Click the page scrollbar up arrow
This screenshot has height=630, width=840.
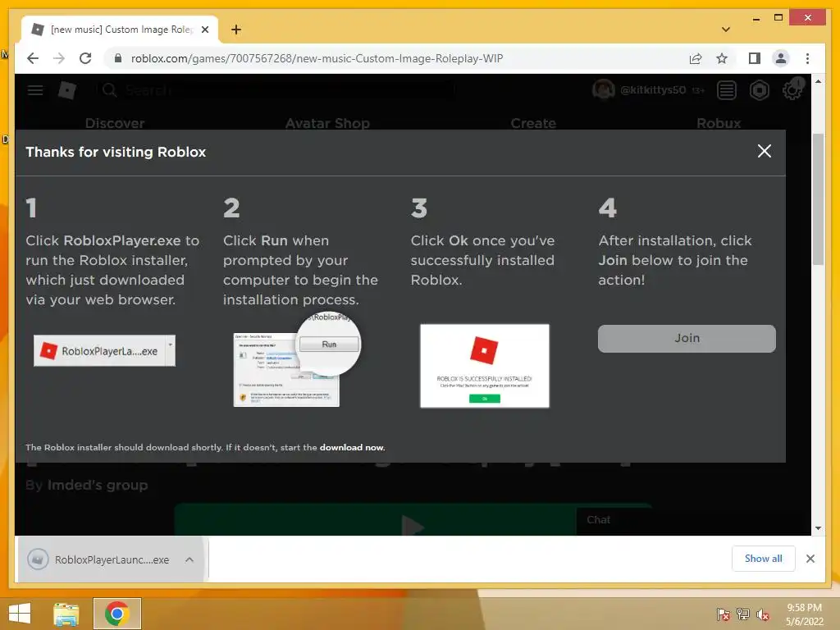[x=818, y=81]
